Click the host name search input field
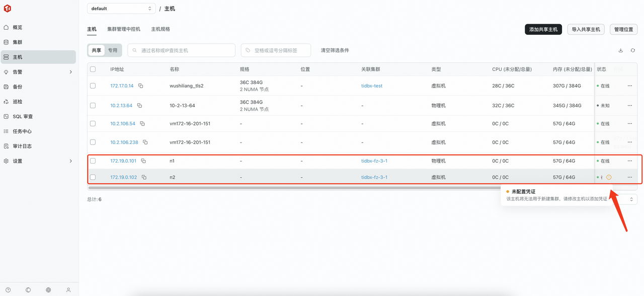The height and width of the screenshot is (296, 644). coord(181,50)
